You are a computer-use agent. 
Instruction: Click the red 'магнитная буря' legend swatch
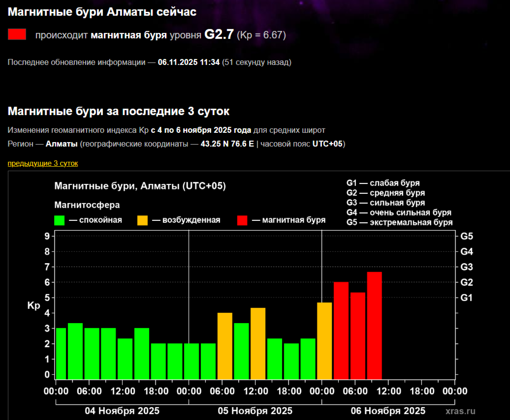point(242,220)
